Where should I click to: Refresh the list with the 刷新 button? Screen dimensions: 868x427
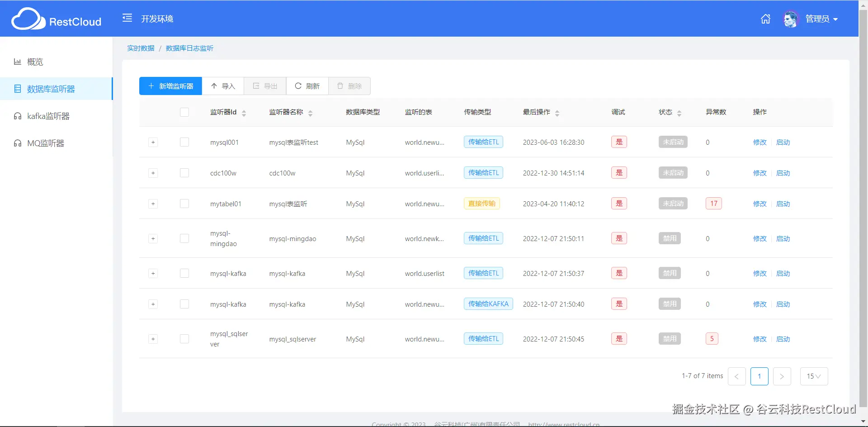pyautogui.click(x=307, y=86)
